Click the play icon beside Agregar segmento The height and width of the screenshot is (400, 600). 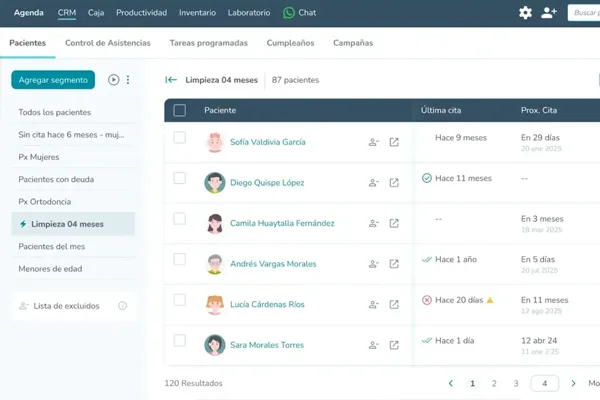click(113, 80)
